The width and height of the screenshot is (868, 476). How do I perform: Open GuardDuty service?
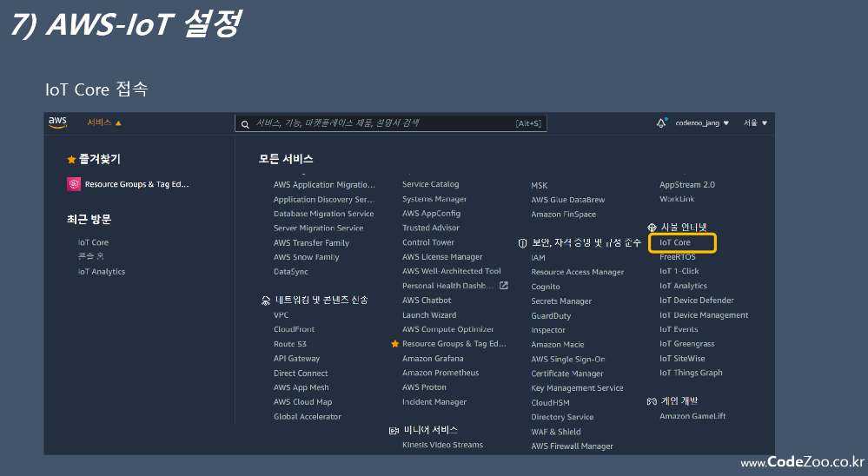point(551,316)
